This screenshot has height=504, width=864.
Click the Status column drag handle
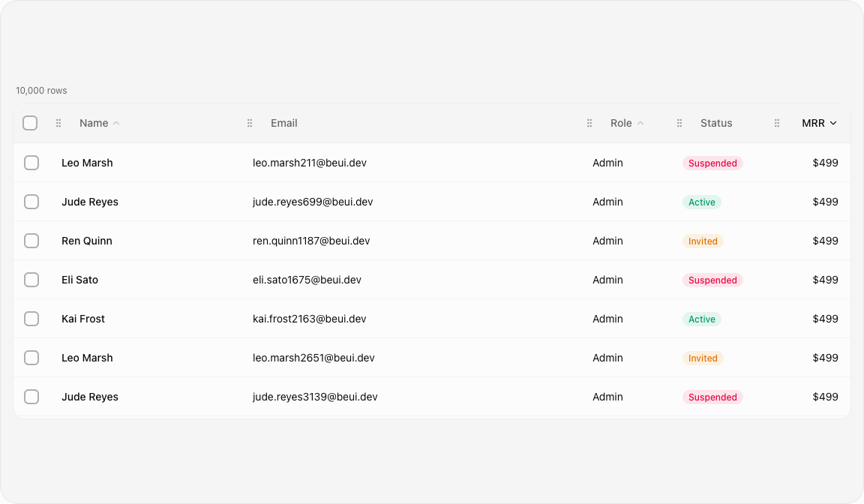pos(679,124)
